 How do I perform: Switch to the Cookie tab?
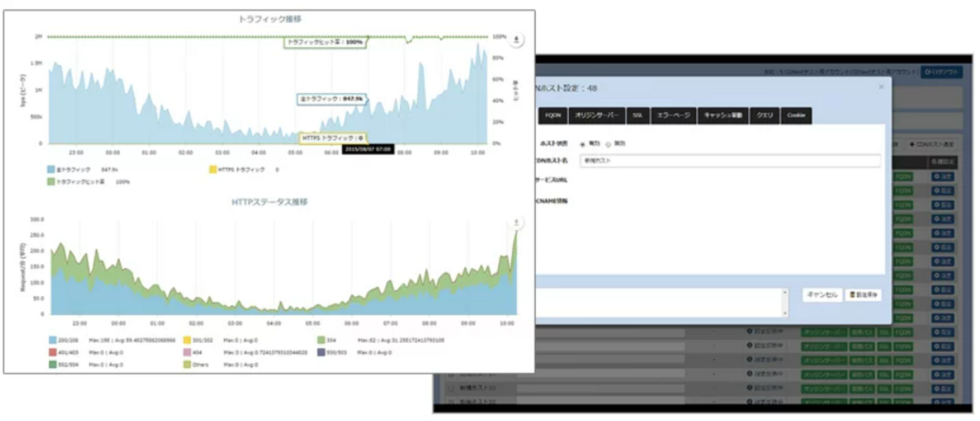(796, 116)
